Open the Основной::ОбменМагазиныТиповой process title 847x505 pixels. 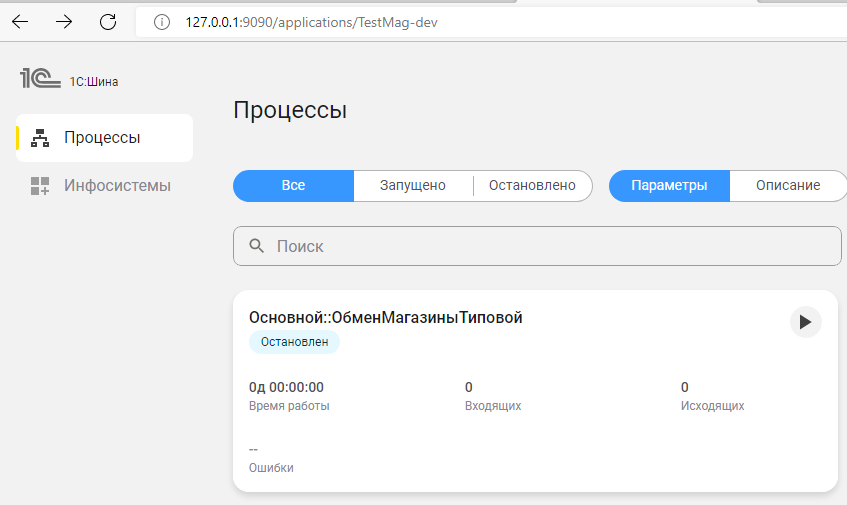pos(385,318)
